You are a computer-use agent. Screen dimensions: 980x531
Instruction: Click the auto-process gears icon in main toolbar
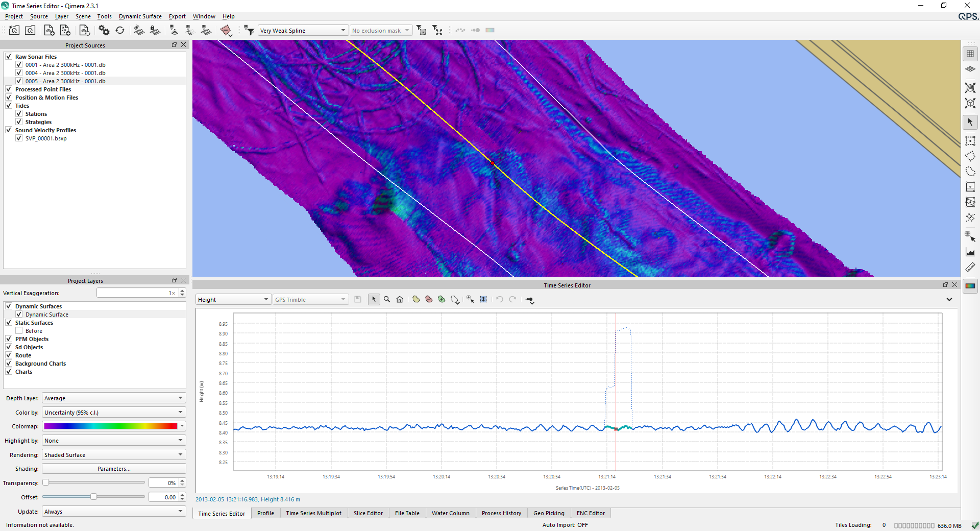tap(104, 31)
